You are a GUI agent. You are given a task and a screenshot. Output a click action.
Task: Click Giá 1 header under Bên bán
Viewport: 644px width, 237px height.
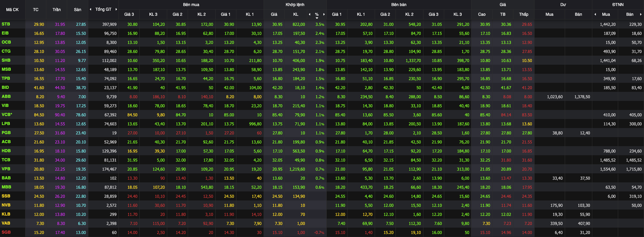[336, 14]
